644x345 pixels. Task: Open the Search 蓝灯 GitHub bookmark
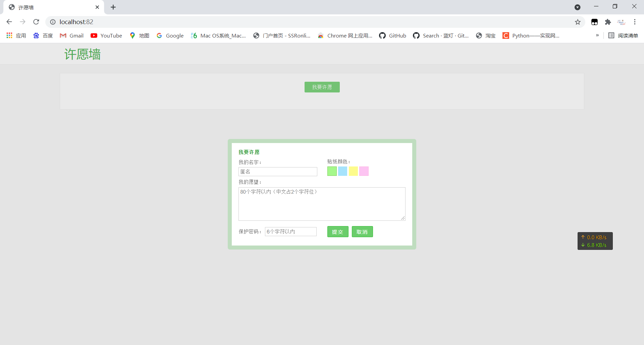pos(441,36)
